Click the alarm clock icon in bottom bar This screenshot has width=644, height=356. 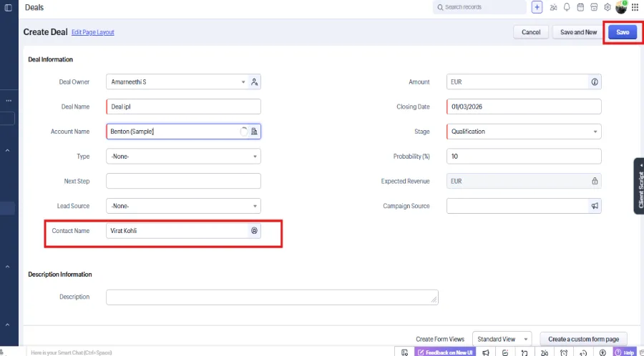[564, 352]
